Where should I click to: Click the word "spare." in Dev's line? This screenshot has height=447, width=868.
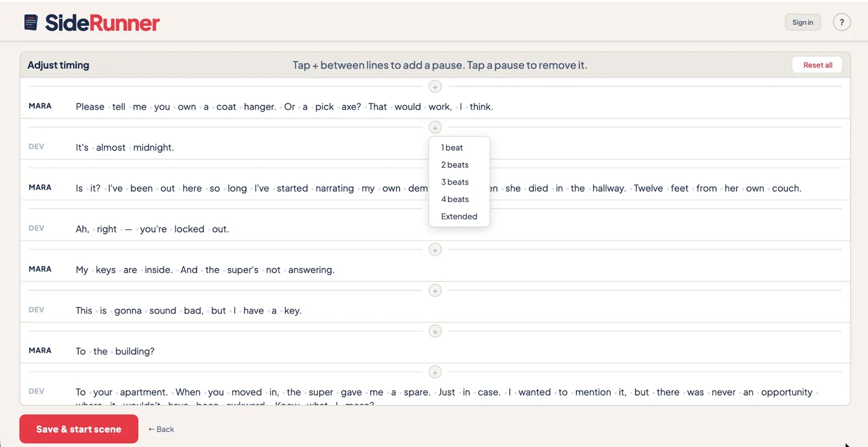coord(417,392)
